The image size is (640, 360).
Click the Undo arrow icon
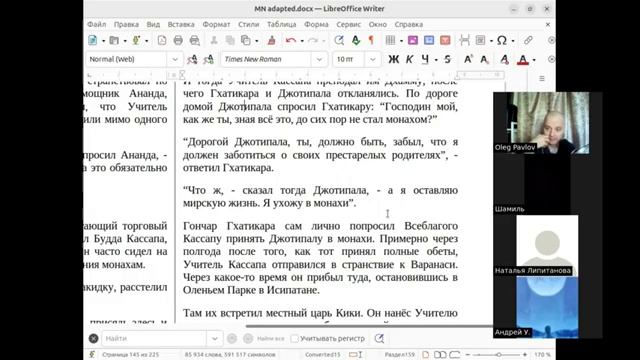coord(291,40)
